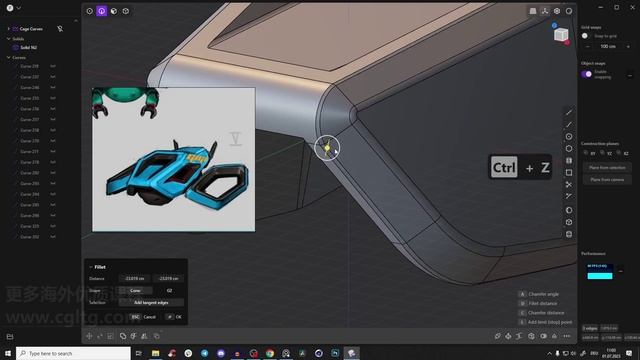Select the Circle tool

coord(569,136)
